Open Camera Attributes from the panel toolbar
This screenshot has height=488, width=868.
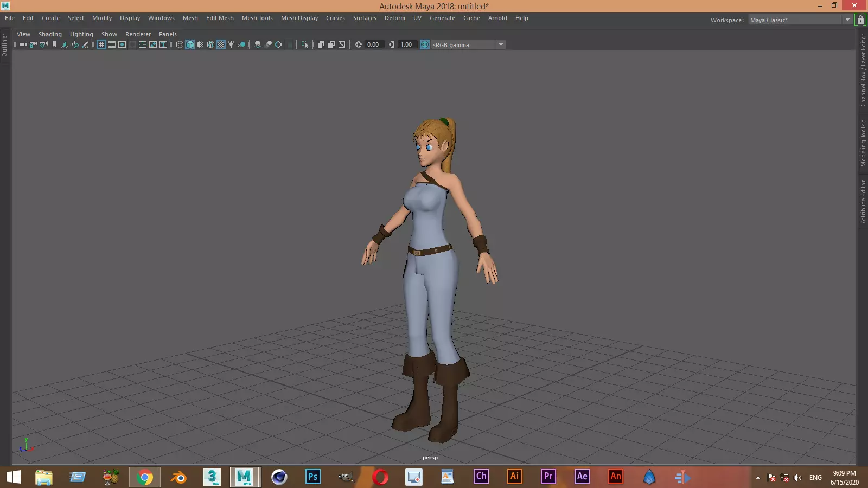(x=43, y=44)
